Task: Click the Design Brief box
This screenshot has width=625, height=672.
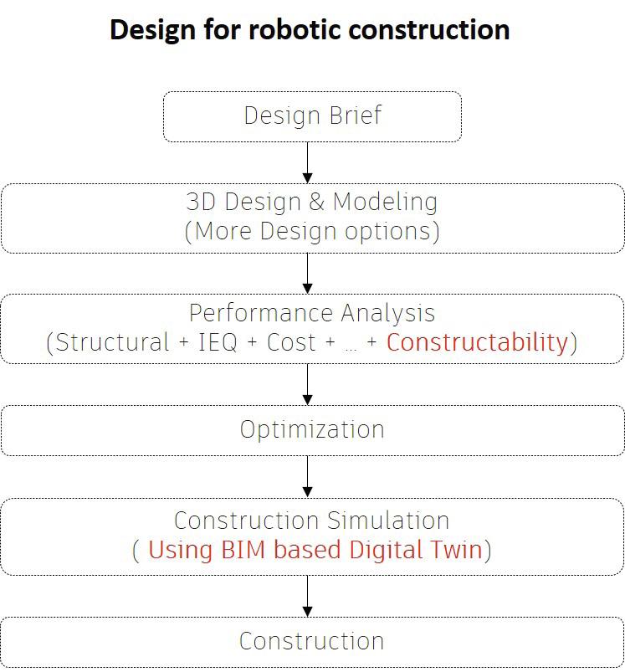Action: [312, 116]
